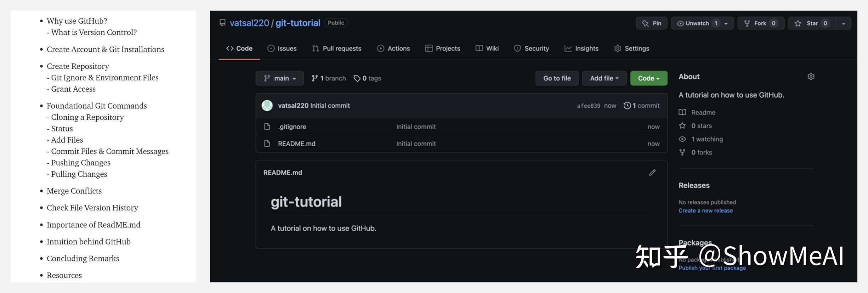The image size is (868, 293).
Task: Click the Readme book icon in About
Action: [x=682, y=112]
